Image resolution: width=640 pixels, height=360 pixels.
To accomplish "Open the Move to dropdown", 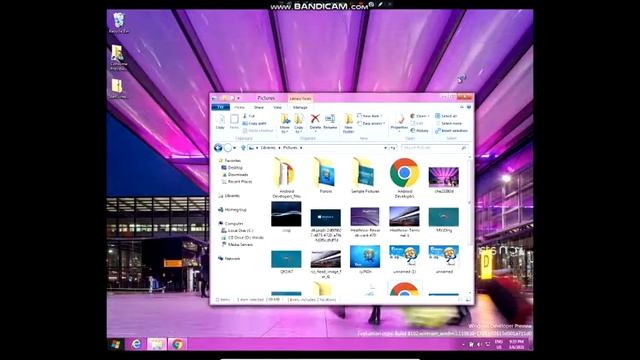I will pos(285,123).
